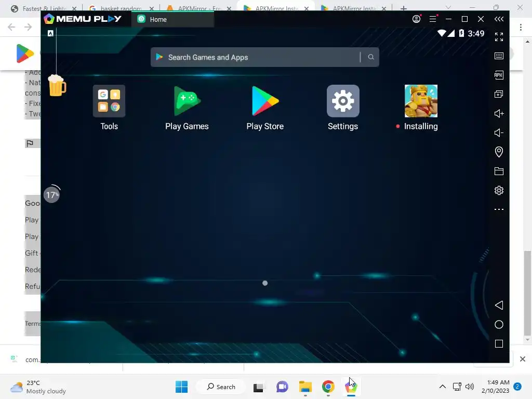Open a new Chrome tab
532x399 pixels.
point(403,8)
